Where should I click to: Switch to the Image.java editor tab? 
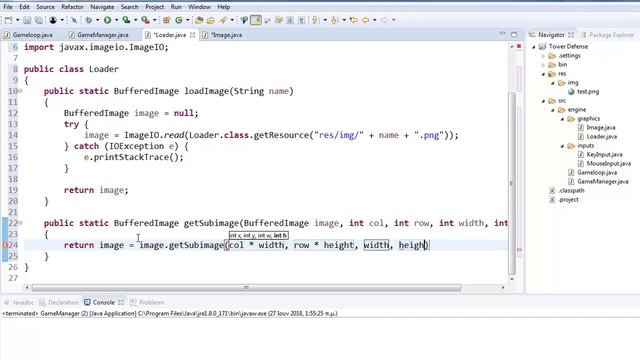(x=222, y=35)
